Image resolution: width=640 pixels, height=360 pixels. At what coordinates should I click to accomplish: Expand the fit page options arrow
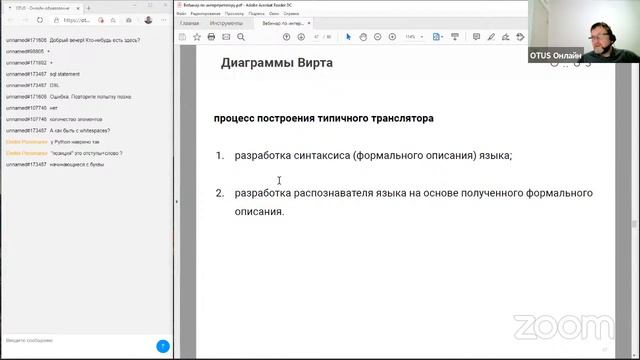(442, 37)
